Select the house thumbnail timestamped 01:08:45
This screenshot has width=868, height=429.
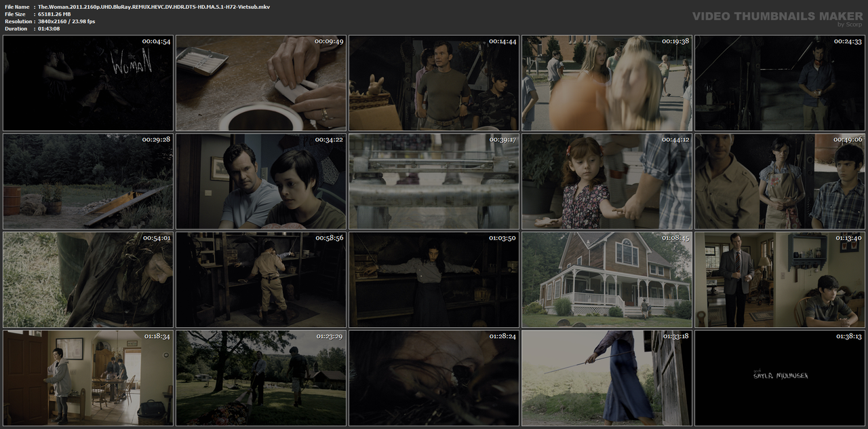pos(607,280)
